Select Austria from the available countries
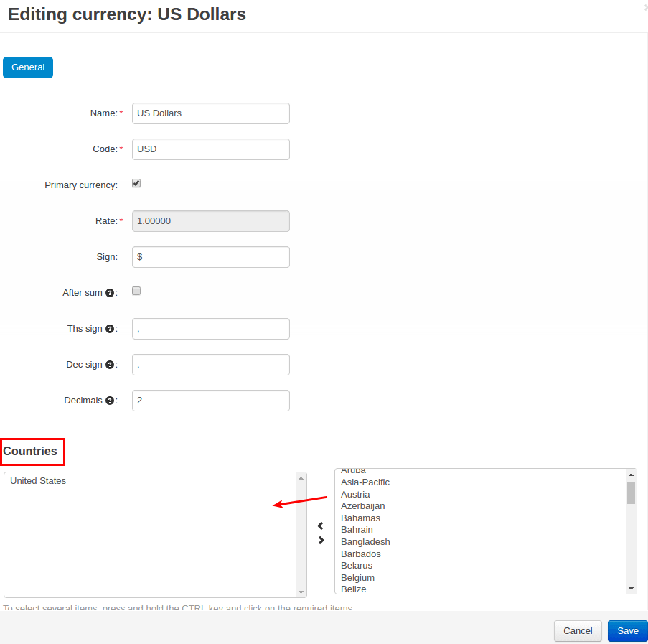648x644 pixels. [x=355, y=495]
